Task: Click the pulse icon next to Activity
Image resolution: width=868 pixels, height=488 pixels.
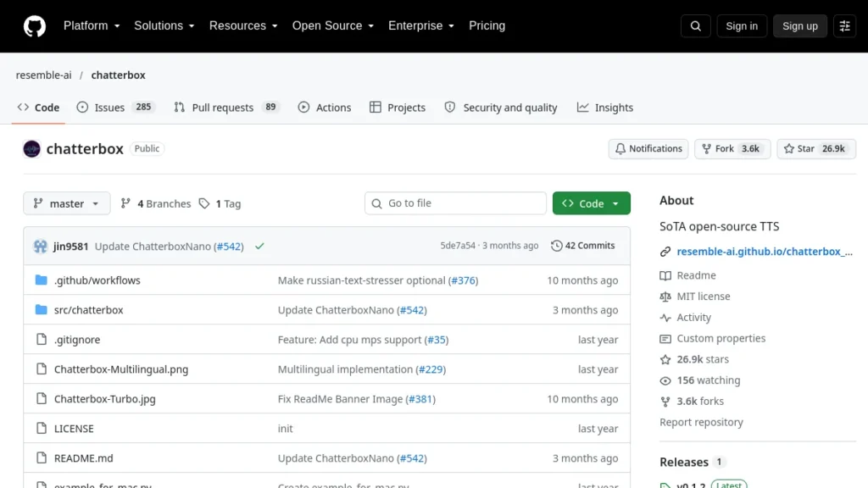Action: pyautogui.click(x=665, y=318)
